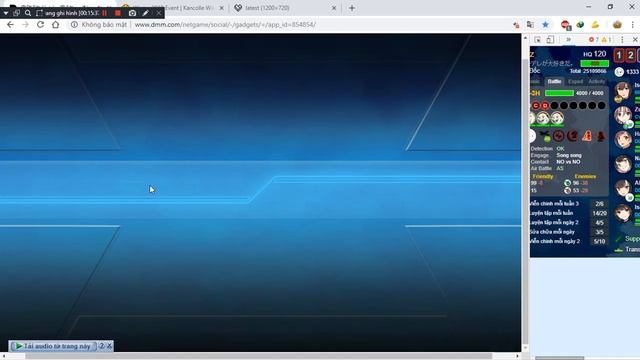Open the Activity tab in the viewer
Image resolution: width=640 pixels, height=360 pixels.
(597, 81)
